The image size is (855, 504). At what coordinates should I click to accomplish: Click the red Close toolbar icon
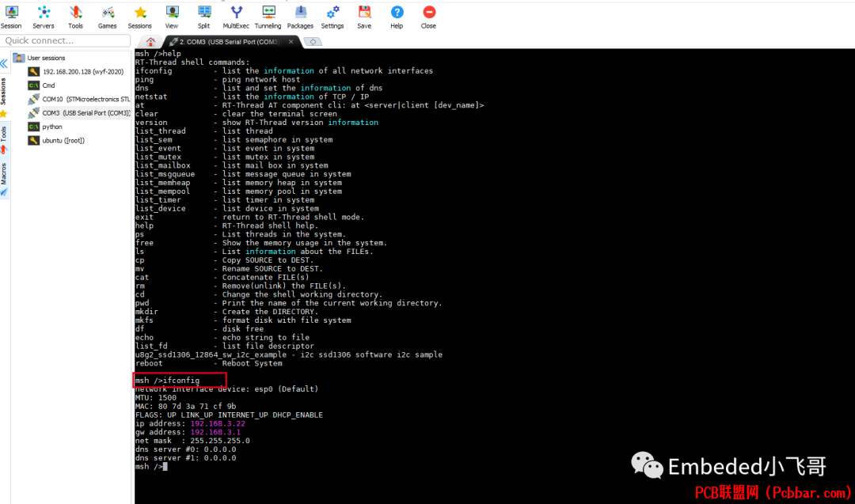[x=428, y=17]
